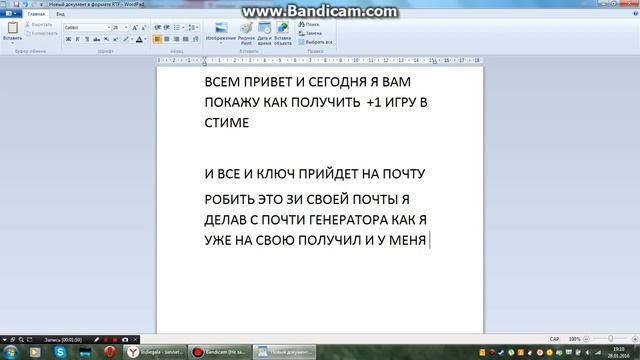Click the bullet list icon
The width and height of the screenshot is (640, 360).
click(x=177, y=27)
